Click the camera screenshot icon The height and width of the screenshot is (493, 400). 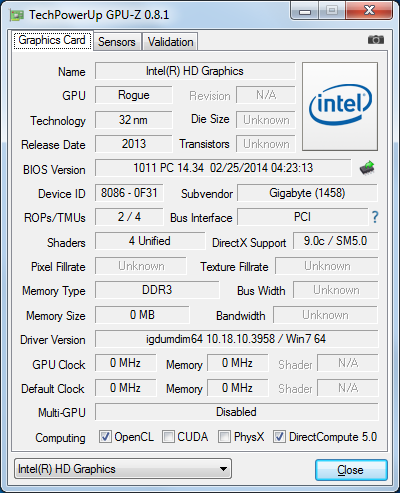pyautogui.click(x=376, y=40)
